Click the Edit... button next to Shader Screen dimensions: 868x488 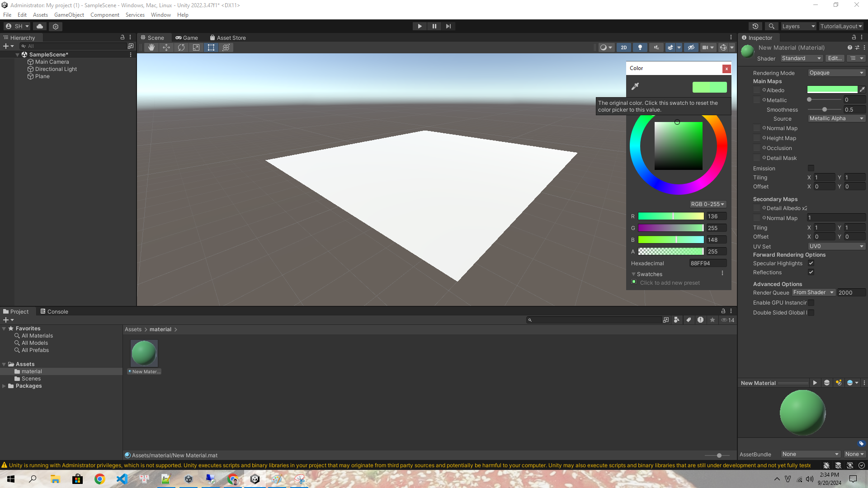(835, 58)
